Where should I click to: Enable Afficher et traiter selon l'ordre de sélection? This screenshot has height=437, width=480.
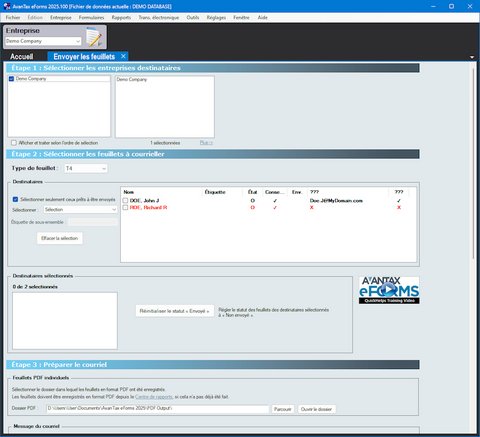point(14,143)
